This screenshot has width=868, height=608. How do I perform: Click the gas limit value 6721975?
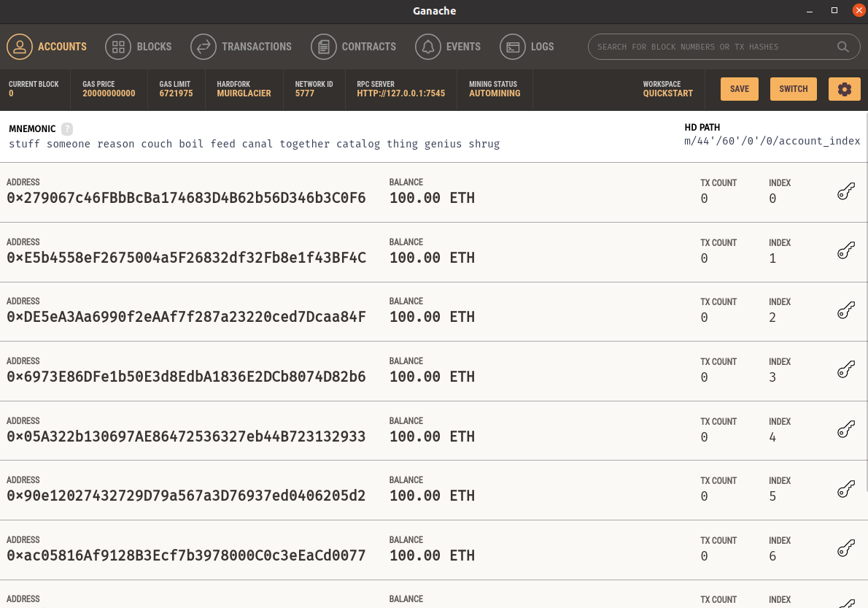[176, 93]
